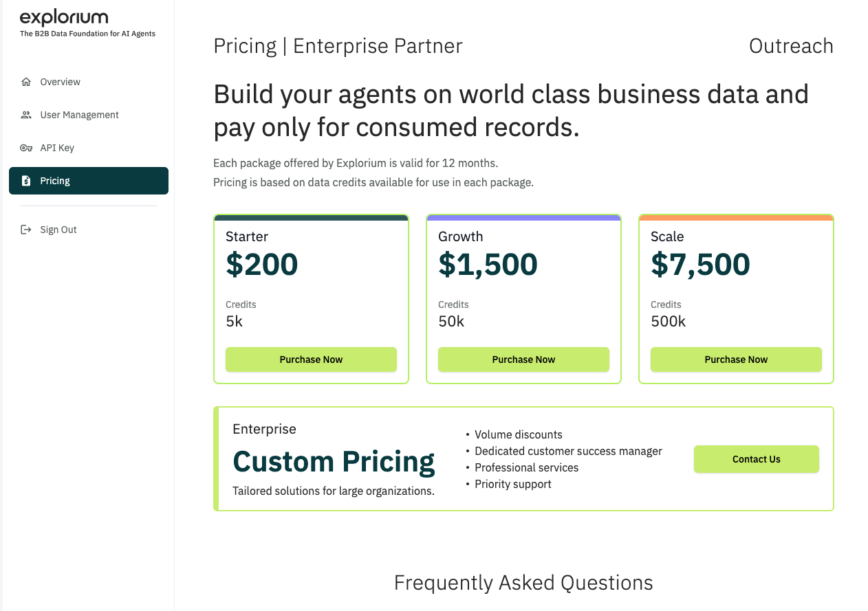Screen dimensions: 868x611
Task: Click the Custom Pricing heading
Action: coord(334,461)
